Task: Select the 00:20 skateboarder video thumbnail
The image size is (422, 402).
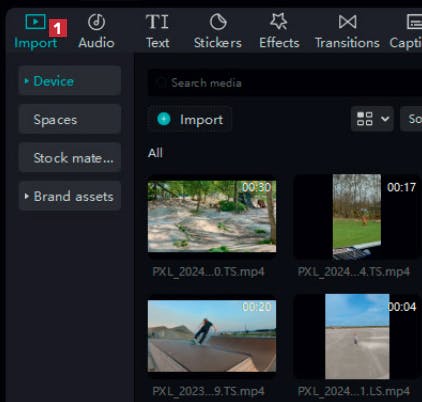Action: point(212,336)
